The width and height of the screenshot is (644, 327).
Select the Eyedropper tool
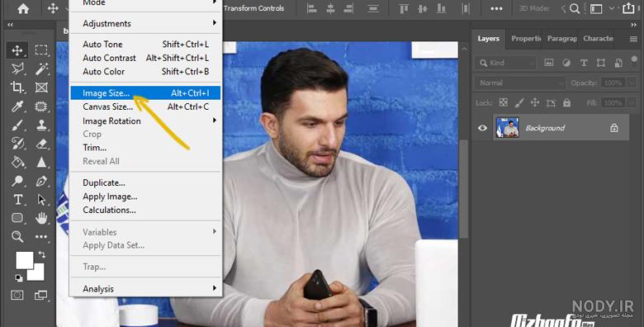17,107
